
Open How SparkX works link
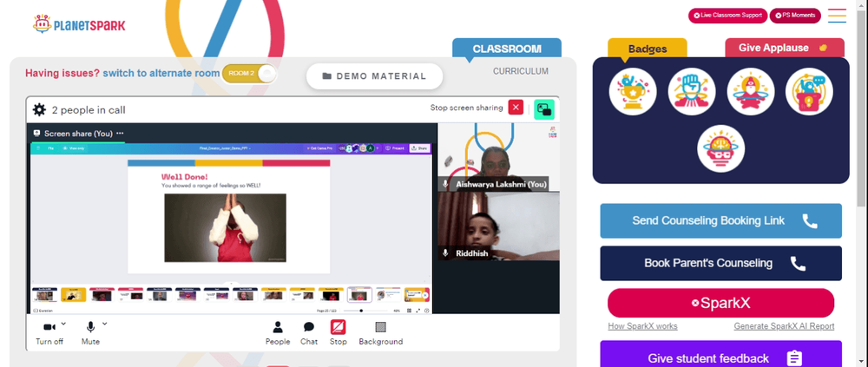(642, 326)
